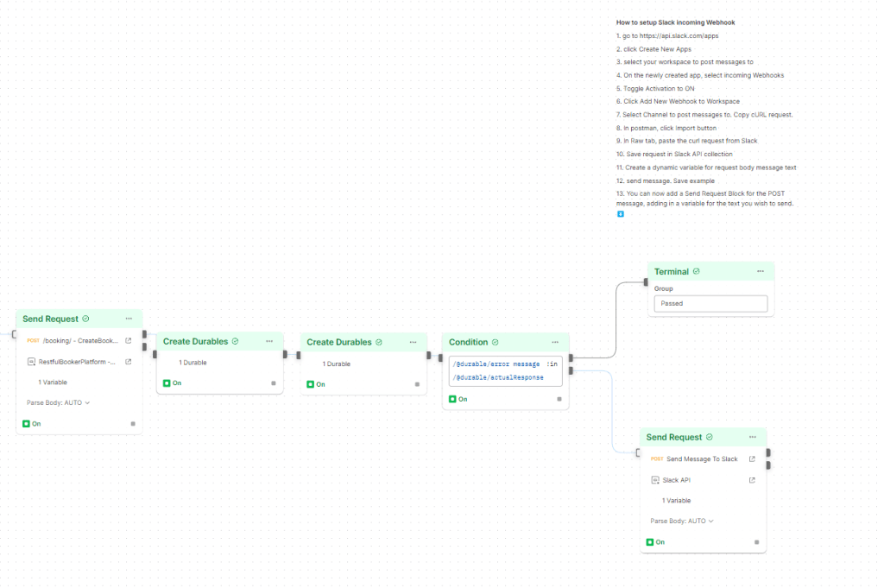884x588 pixels.
Task: Expand Parse Body AUTO dropdown in Slack block
Action: coord(682,521)
